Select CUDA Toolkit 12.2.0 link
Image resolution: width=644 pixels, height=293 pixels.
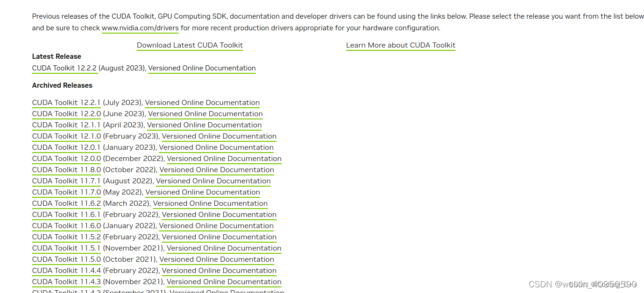coord(66,114)
